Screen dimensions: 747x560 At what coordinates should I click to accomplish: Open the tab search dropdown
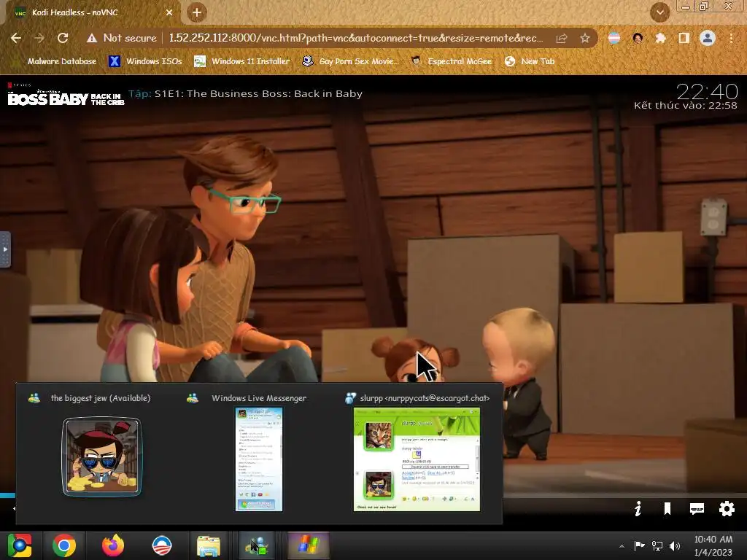point(659,12)
